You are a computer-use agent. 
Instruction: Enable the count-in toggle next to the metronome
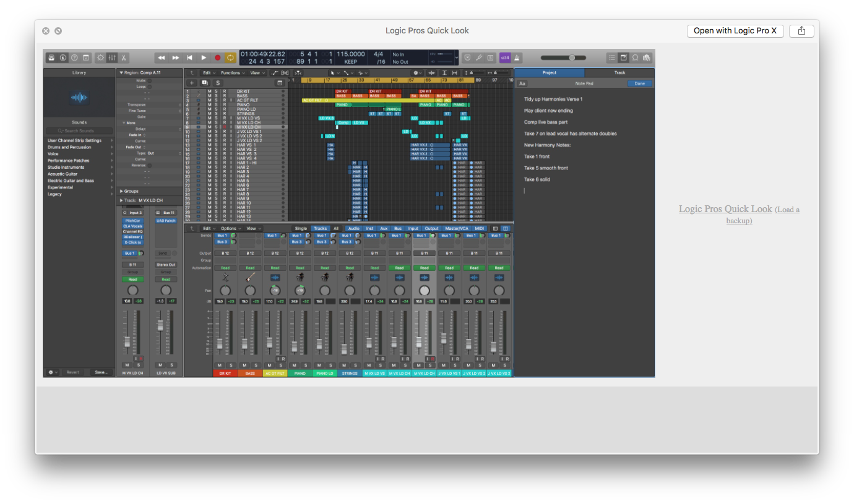504,57
